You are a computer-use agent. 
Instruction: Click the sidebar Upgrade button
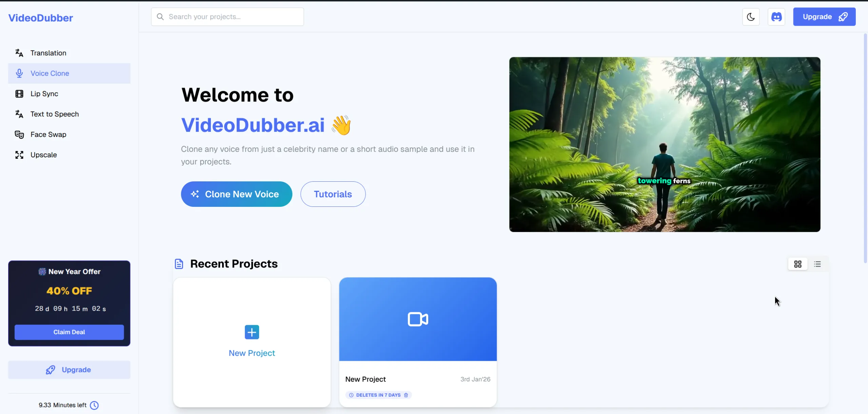tap(69, 370)
